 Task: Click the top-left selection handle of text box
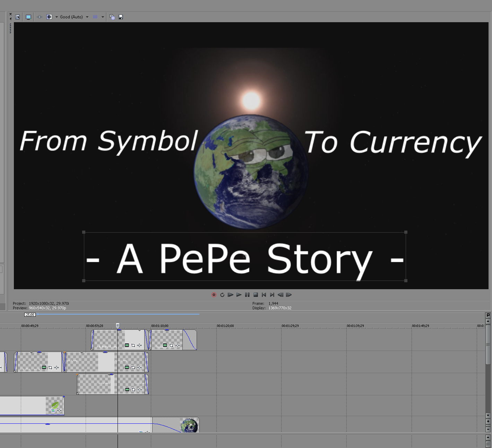84,232
